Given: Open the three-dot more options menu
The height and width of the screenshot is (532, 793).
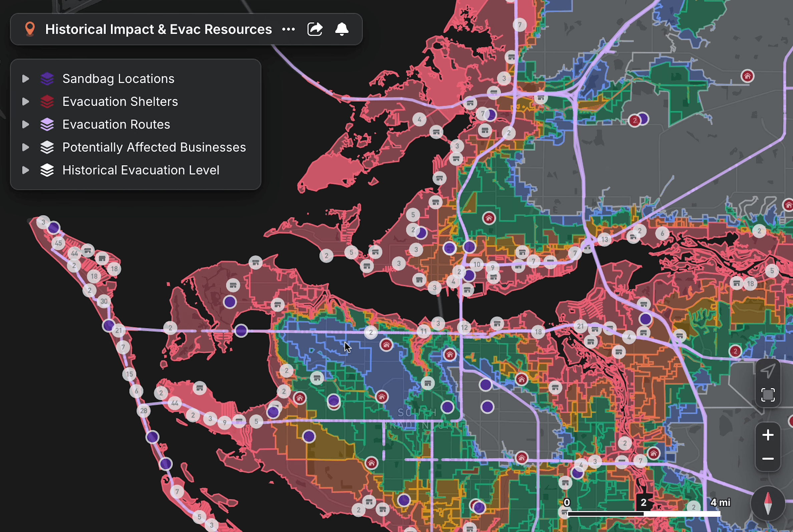Looking at the screenshot, I should point(288,29).
